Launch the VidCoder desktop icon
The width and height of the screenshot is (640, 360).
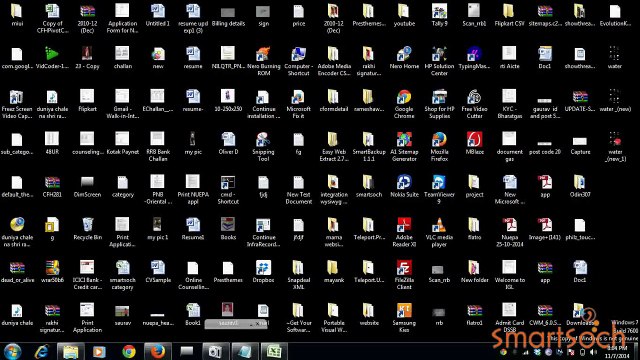point(52,54)
